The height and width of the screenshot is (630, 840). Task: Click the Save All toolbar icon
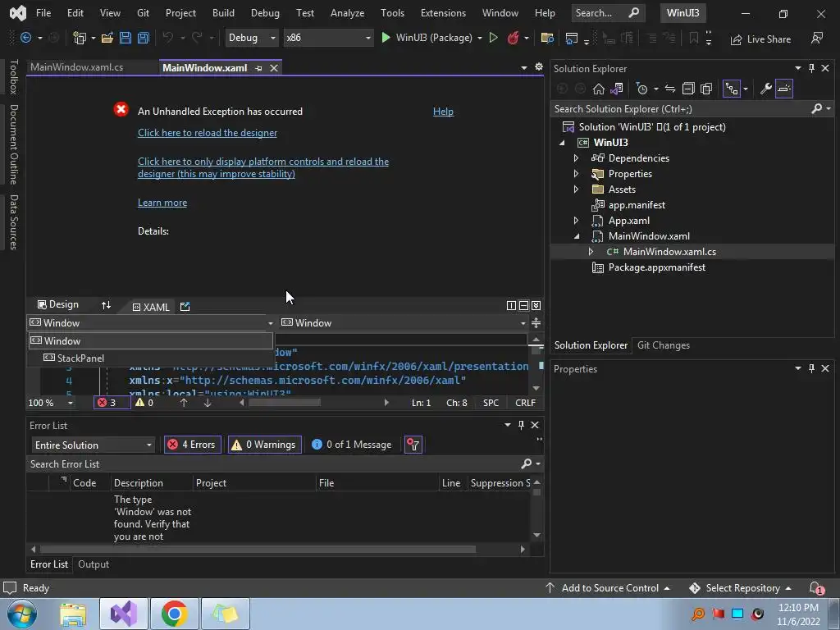pos(143,38)
